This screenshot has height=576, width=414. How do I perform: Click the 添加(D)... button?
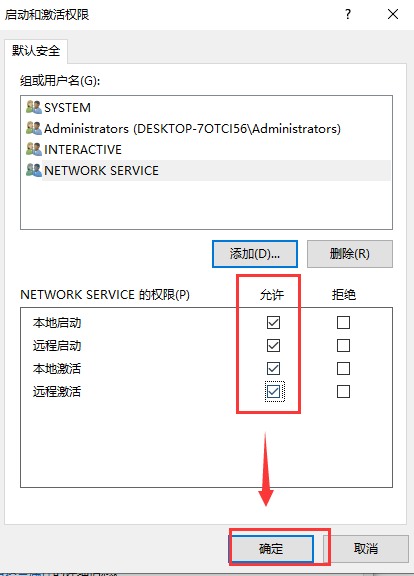tap(255, 254)
